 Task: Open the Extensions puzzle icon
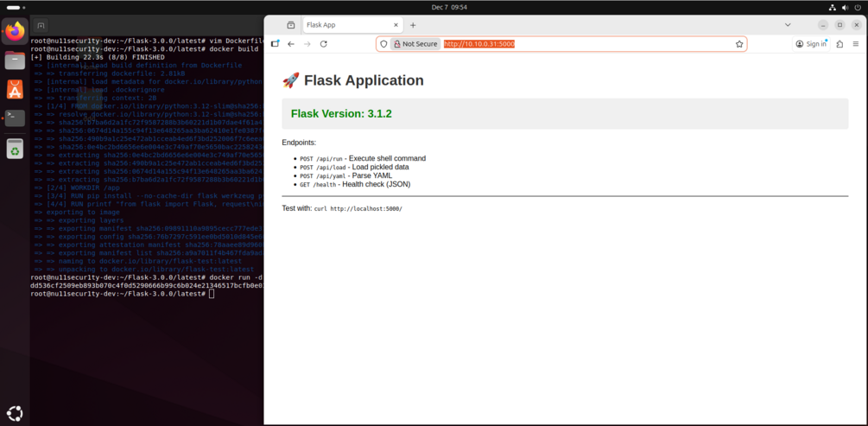(839, 44)
